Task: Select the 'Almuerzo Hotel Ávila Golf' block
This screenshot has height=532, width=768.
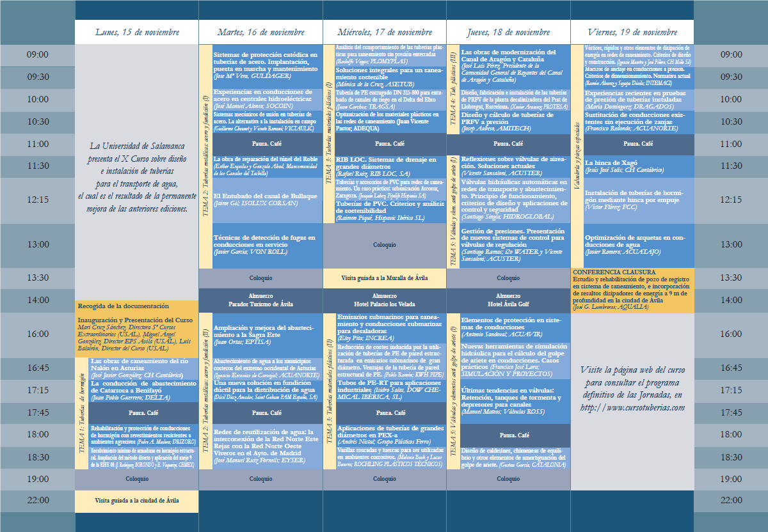Action: coord(509,300)
